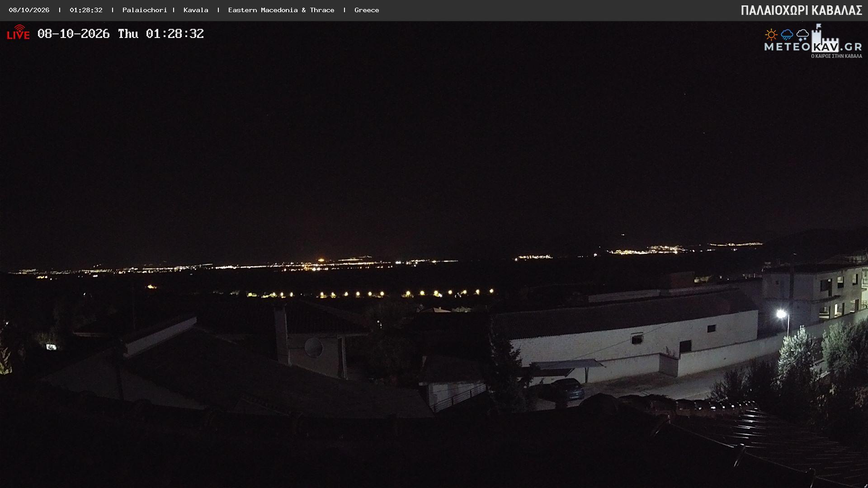Click the snow cloud icon in logo
This screenshot has width=868, height=488.
coord(802,35)
